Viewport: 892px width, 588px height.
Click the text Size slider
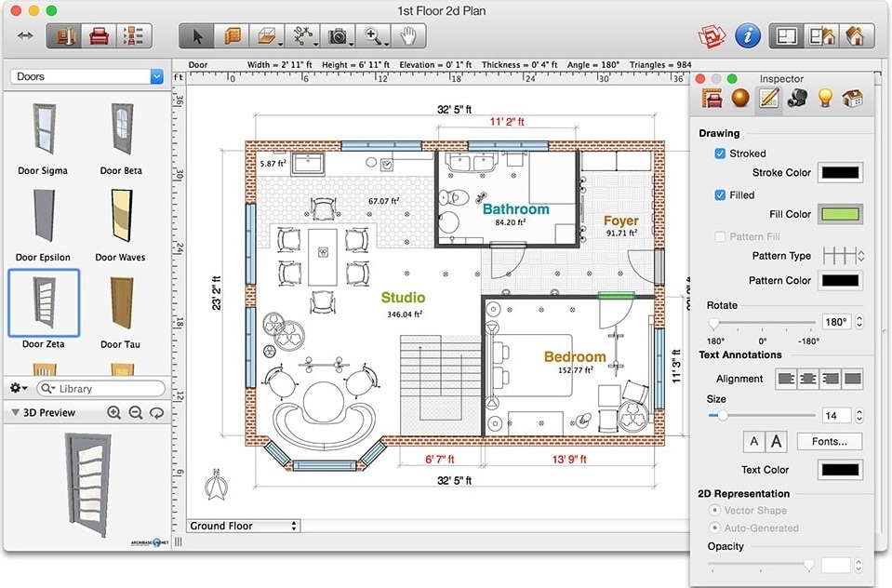click(762, 416)
